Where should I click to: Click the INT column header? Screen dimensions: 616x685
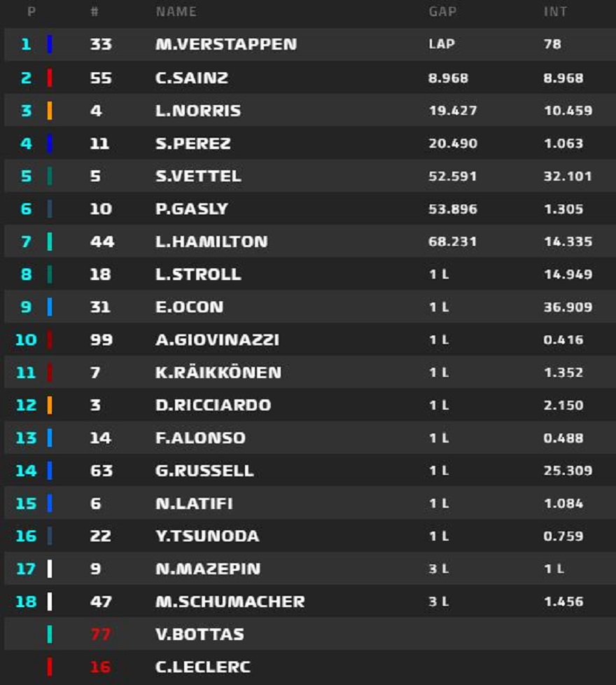point(555,12)
